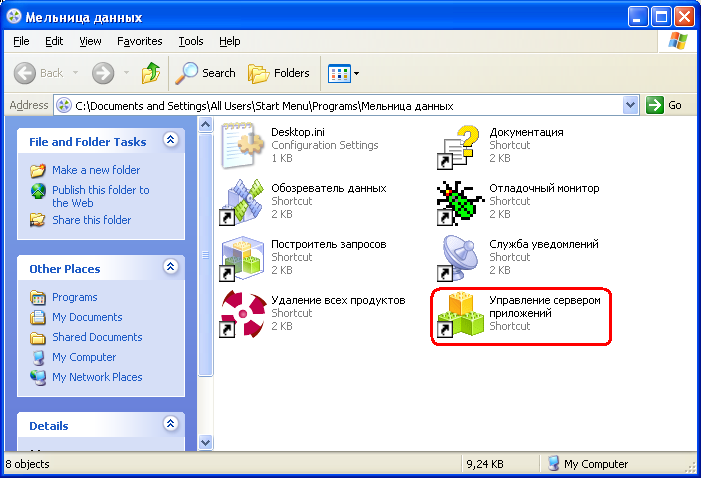701x478 pixels.
Task: Open Удаление всех продуктов shortcut icon
Action: 240,312
